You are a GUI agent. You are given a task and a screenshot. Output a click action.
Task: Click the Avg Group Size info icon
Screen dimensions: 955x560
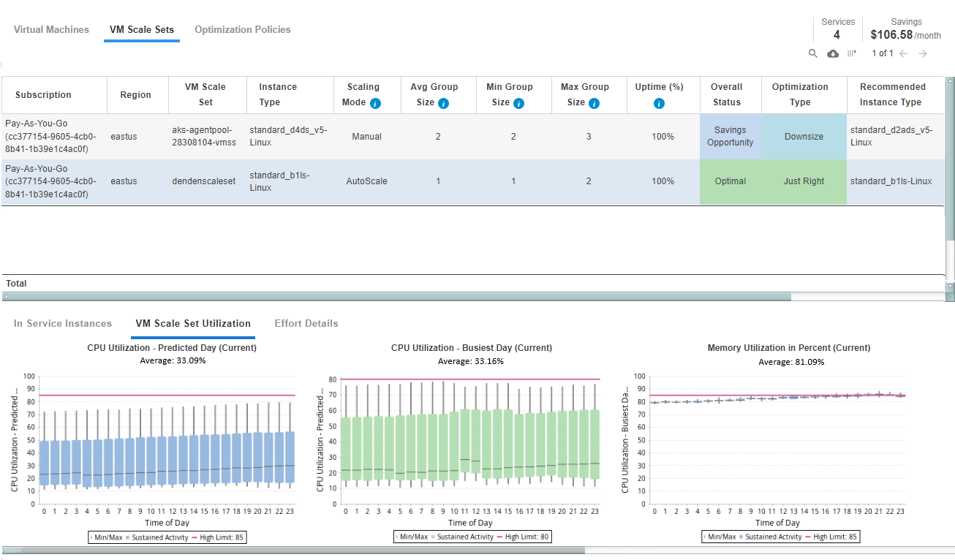point(443,103)
